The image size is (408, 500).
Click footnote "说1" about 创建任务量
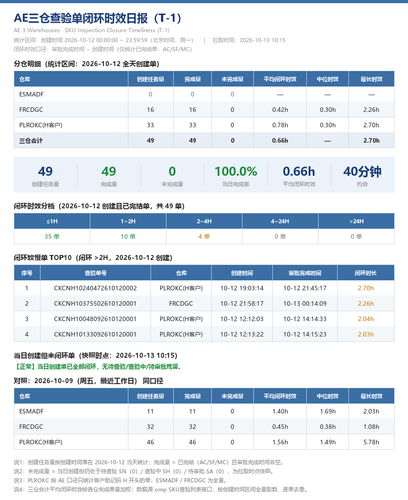[x=149, y=462]
